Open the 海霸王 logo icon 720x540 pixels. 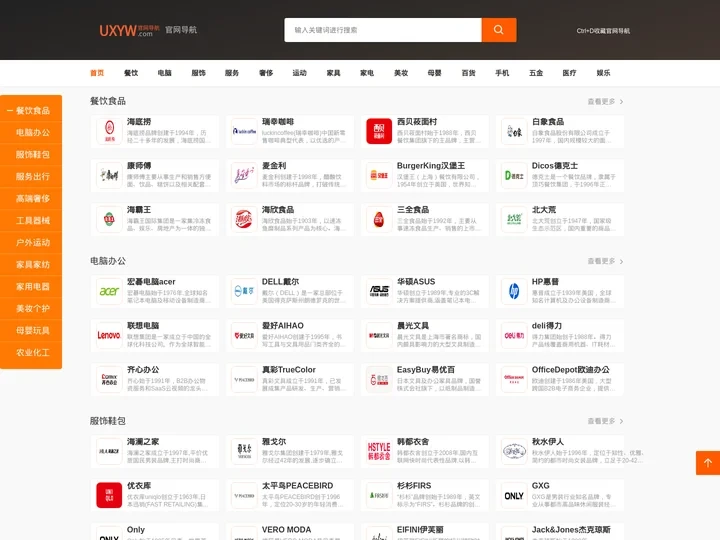tap(109, 219)
